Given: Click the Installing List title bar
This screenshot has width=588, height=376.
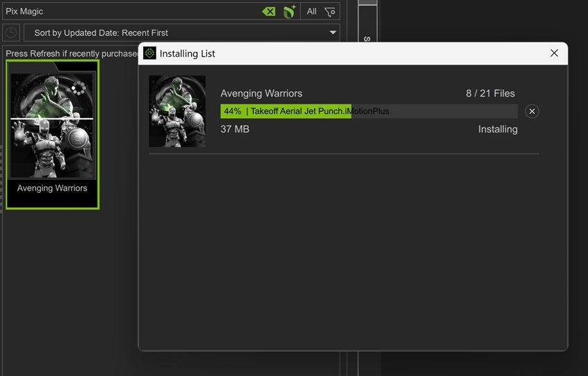Looking at the screenshot, I should click(346, 53).
